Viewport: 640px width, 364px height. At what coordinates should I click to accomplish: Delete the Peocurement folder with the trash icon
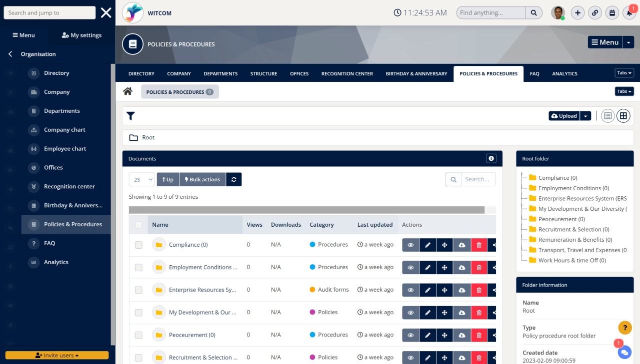point(478,335)
